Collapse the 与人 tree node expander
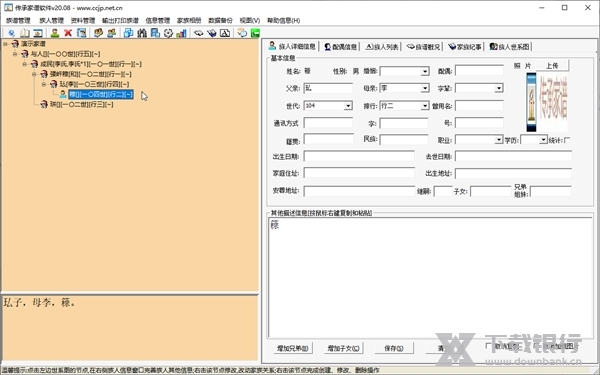The image size is (600, 375). 15,54
